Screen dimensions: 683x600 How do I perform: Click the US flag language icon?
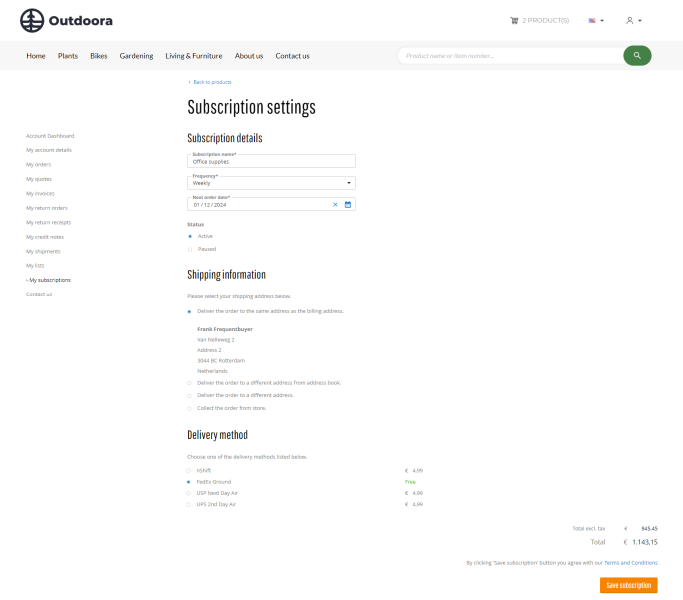coord(592,20)
